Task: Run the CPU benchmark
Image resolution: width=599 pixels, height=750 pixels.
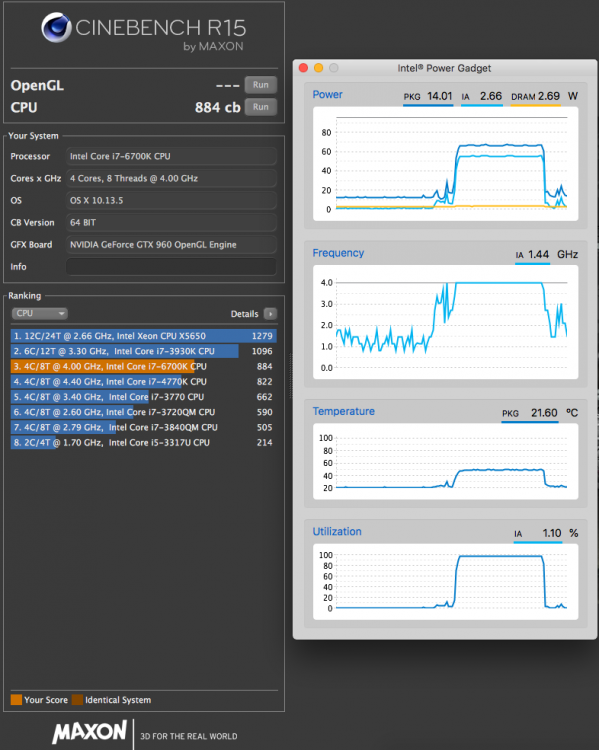Action: click(260, 107)
